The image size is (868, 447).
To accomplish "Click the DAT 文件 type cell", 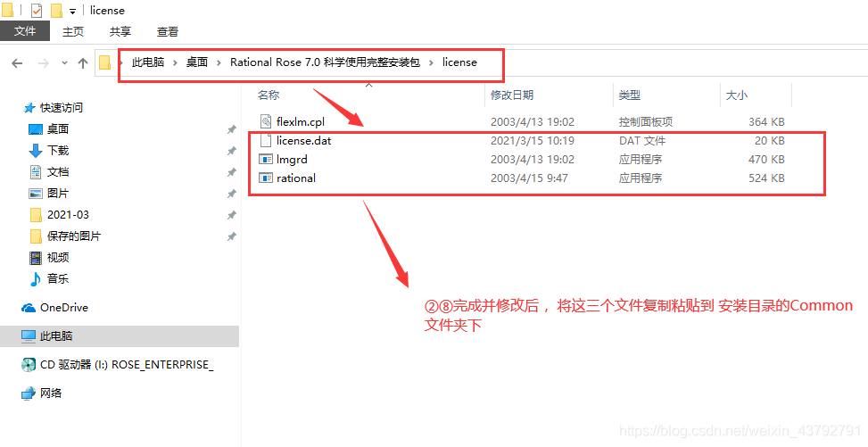I will point(642,141).
